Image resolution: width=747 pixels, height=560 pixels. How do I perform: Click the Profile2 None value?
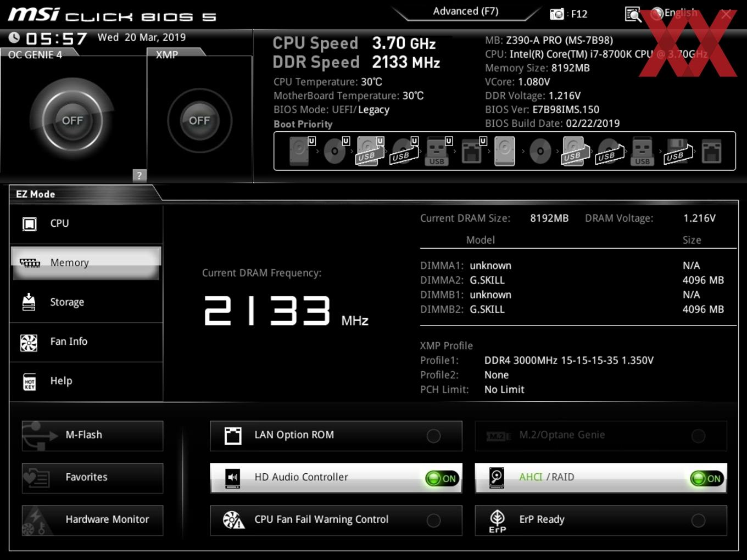(x=497, y=376)
